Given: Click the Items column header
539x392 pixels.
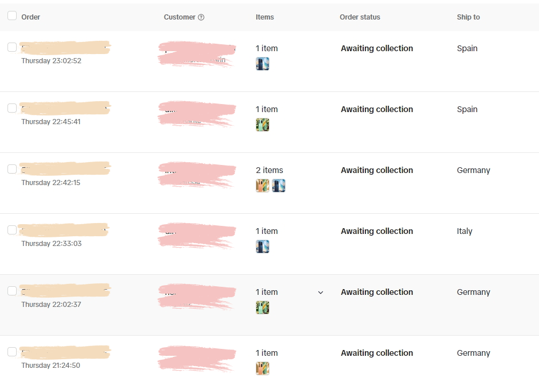Looking at the screenshot, I should [265, 17].
